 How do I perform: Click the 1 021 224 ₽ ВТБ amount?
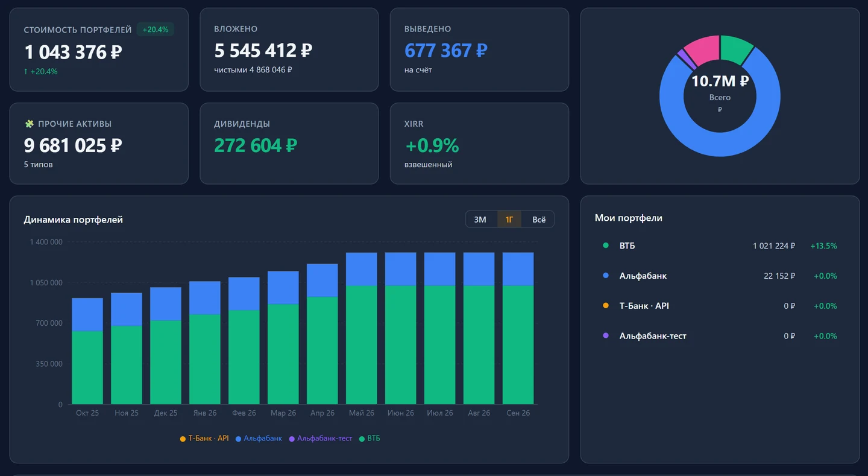coord(774,246)
